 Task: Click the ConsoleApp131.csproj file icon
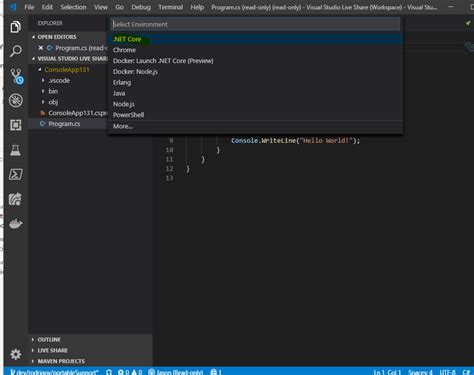coord(42,113)
